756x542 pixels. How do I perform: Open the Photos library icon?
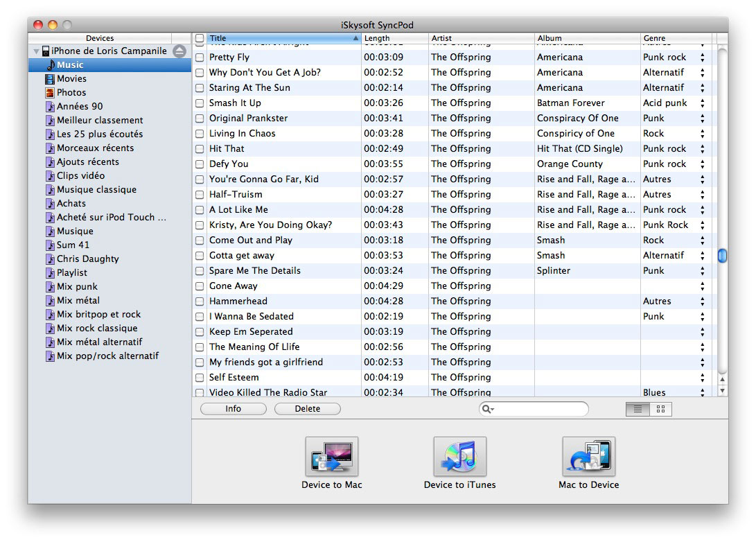(x=50, y=93)
